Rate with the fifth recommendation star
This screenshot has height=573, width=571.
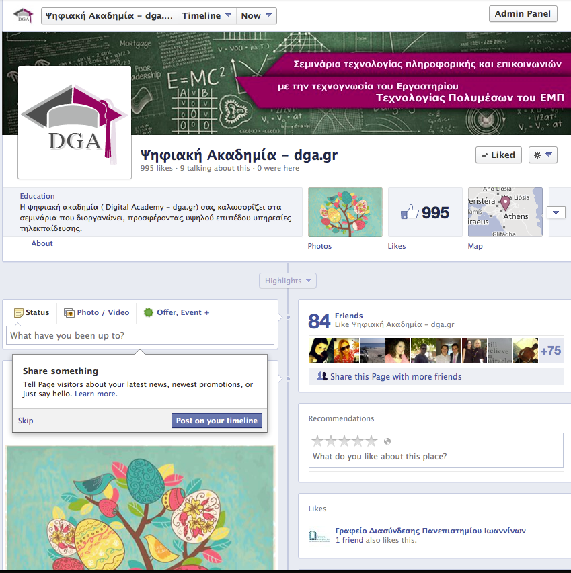371,441
